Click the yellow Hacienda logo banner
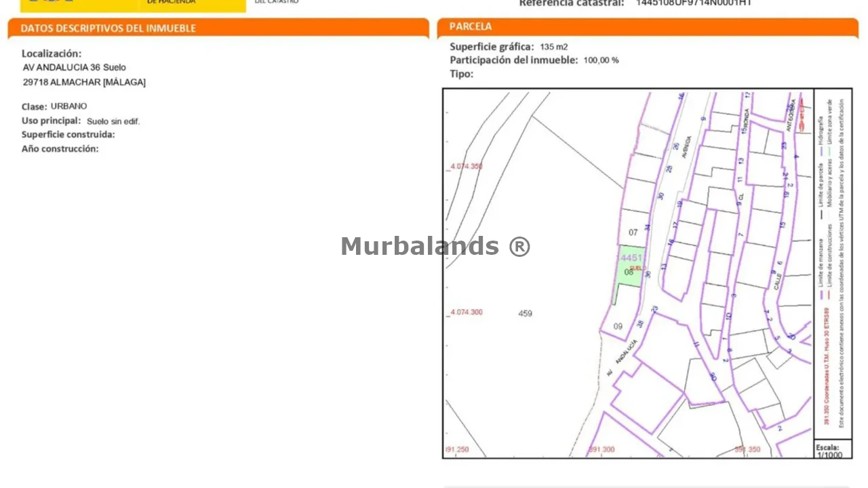This screenshot has height=488, width=868. point(133,5)
